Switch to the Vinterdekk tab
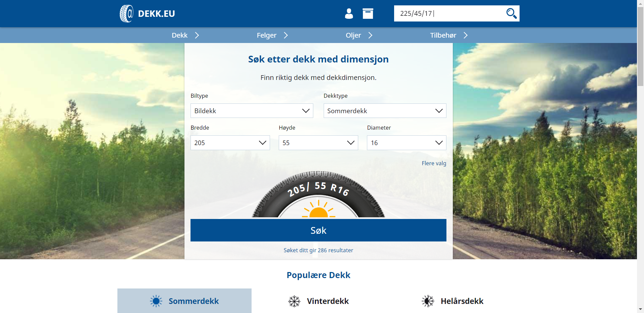 click(x=319, y=301)
